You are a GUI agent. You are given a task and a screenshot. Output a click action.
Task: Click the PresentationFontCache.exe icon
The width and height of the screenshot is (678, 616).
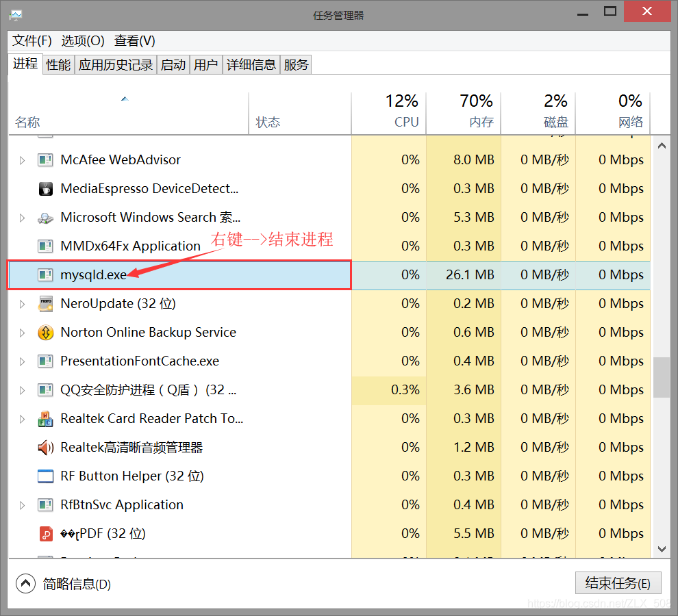click(x=45, y=361)
